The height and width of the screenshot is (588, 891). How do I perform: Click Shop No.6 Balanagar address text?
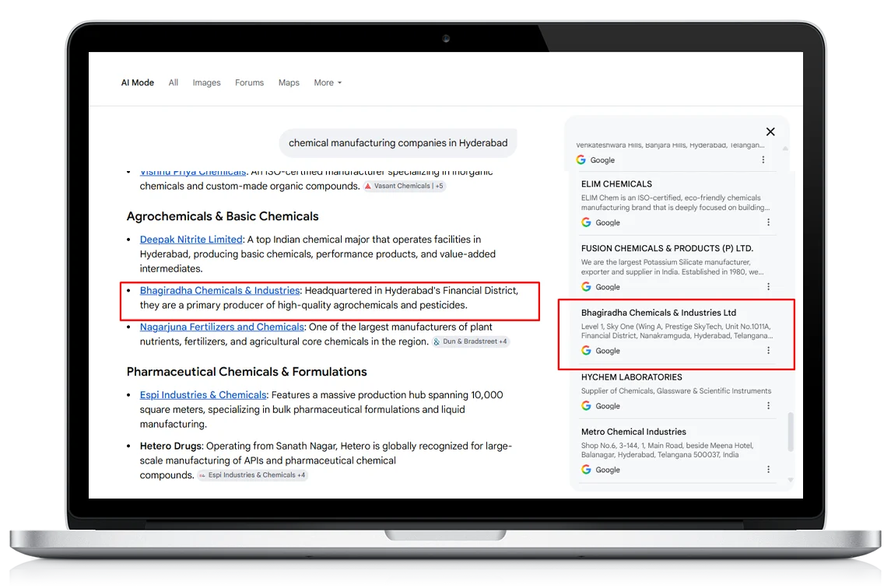667,450
